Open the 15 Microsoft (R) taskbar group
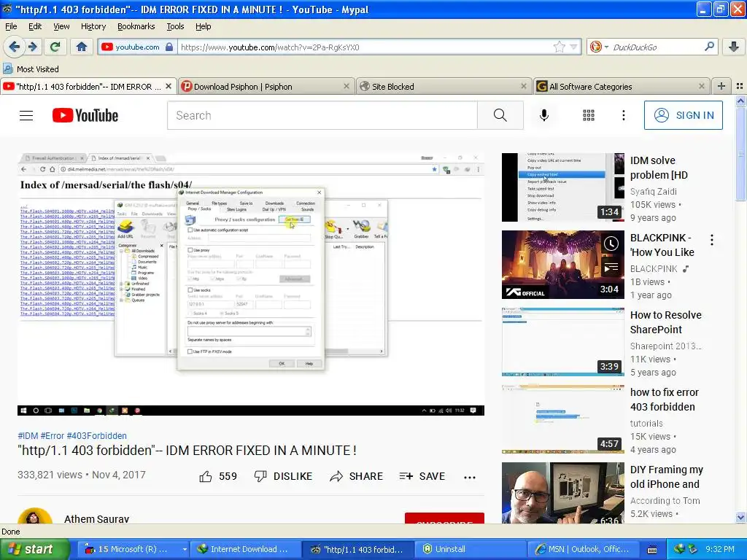Image resolution: width=747 pixels, height=560 pixels. 133,549
